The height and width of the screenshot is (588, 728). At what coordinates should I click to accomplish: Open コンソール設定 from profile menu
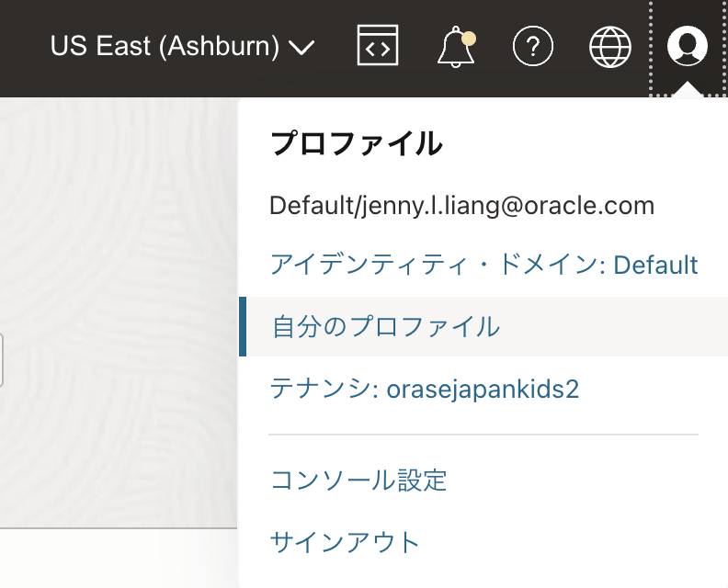(x=358, y=480)
